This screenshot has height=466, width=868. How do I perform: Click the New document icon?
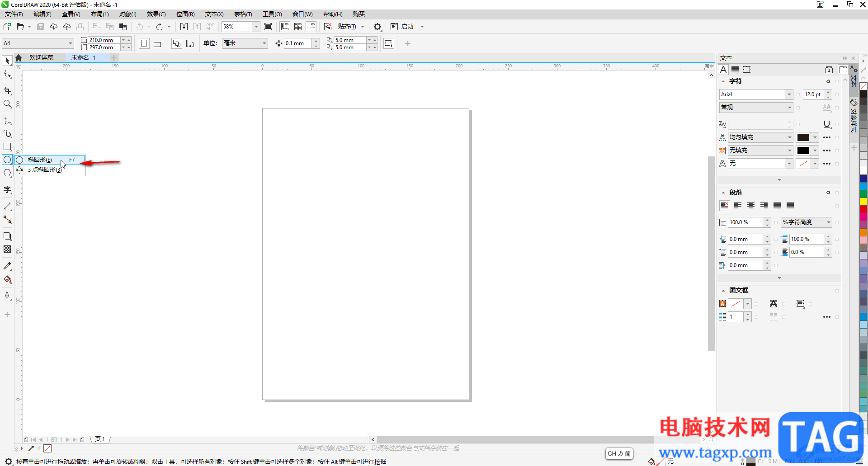(7, 27)
